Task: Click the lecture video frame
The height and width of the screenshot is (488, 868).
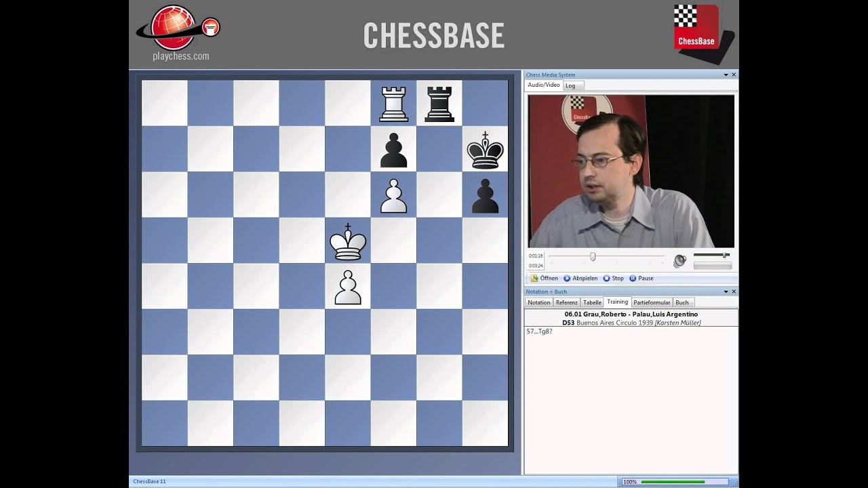Action: click(x=631, y=171)
